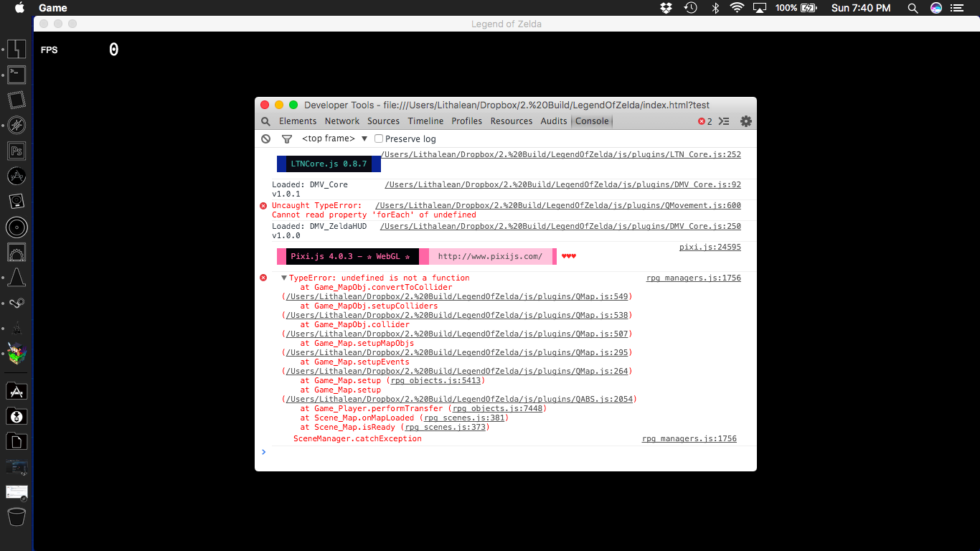Image resolution: width=980 pixels, height=551 pixels.
Task: Open the Apple menu
Action: (19, 8)
